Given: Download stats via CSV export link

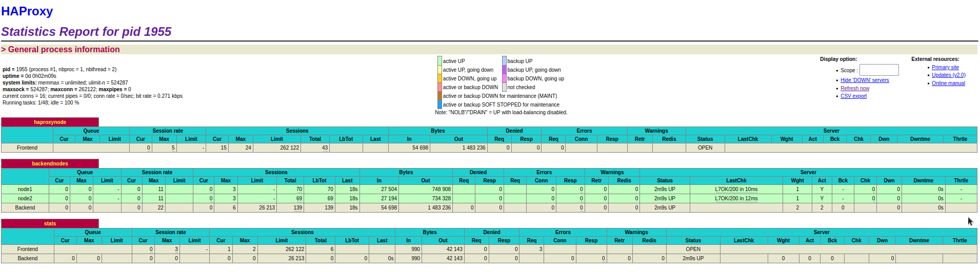Looking at the screenshot, I should (x=853, y=96).
